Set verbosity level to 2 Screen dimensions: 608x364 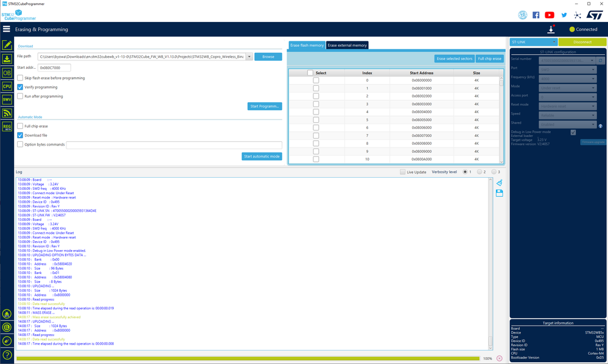click(x=480, y=172)
